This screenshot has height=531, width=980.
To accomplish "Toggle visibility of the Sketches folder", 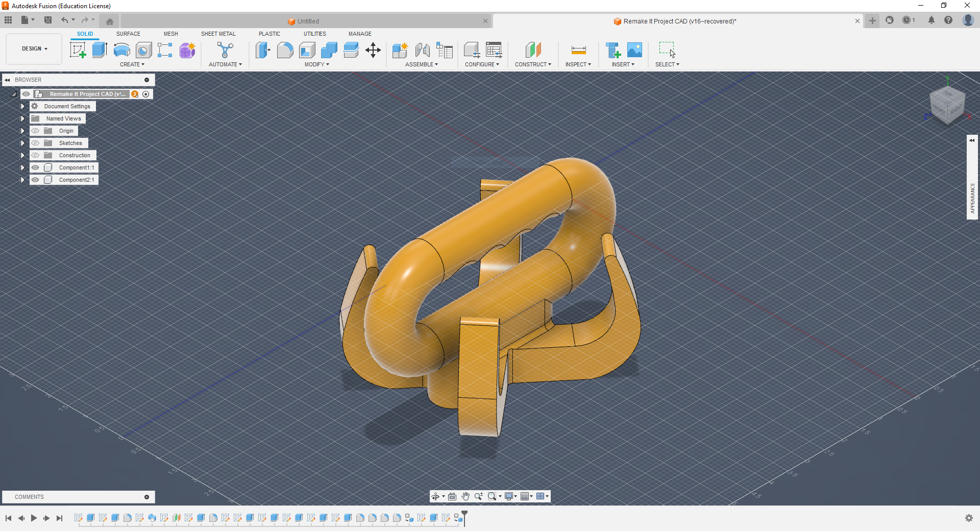I will point(35,143).
